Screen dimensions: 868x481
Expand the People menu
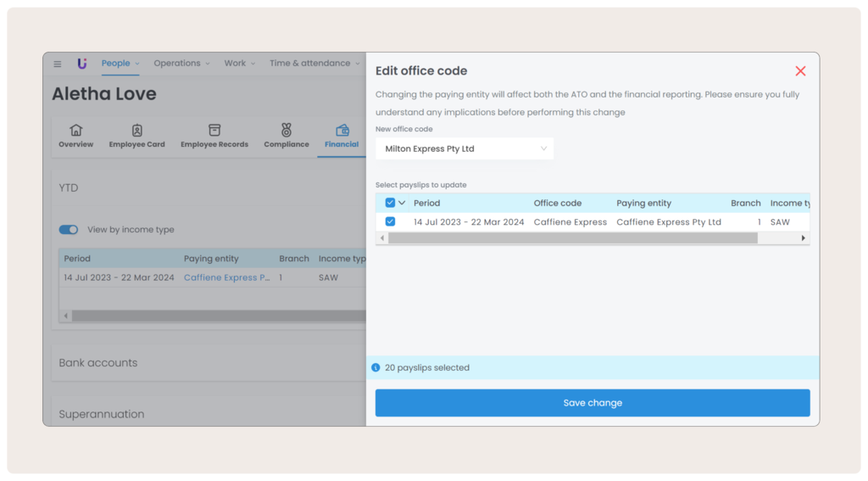(120, 64)
